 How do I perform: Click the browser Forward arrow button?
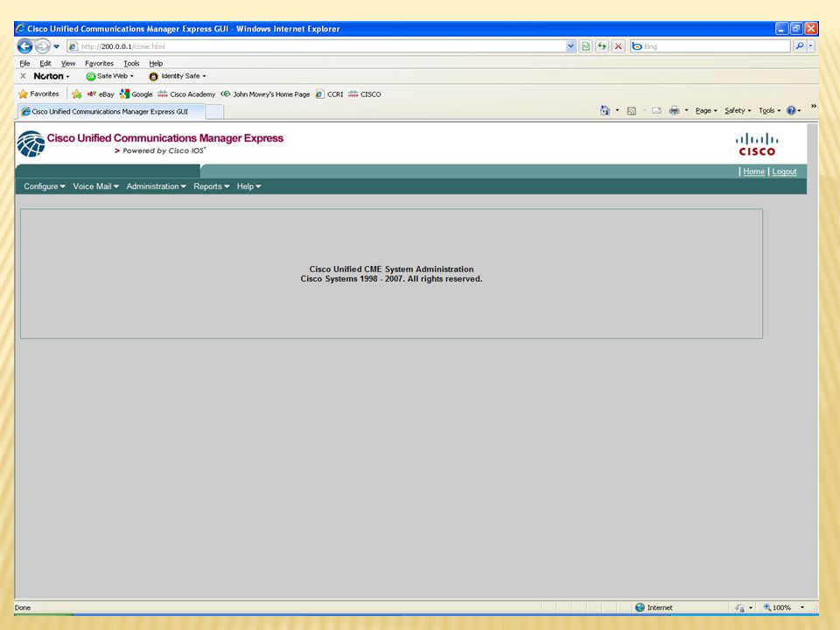[x=43, y=46]
